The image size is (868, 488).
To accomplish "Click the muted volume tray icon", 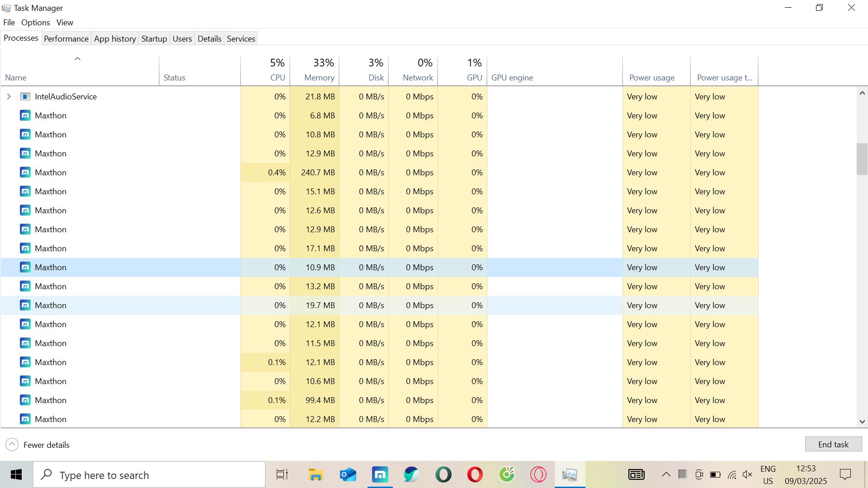I will click(x=747, y=474).
